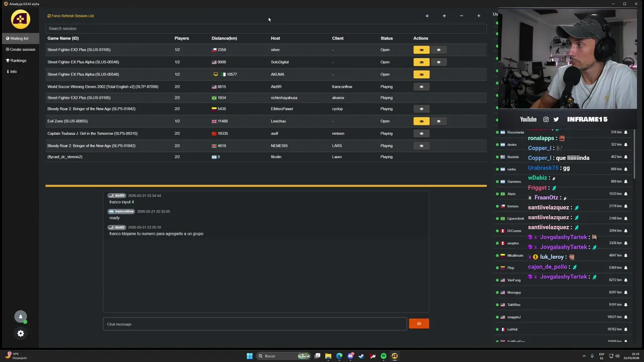Screen dimensions: 644x362
Task: Send chat message with orange button
Action: (419, 324)
